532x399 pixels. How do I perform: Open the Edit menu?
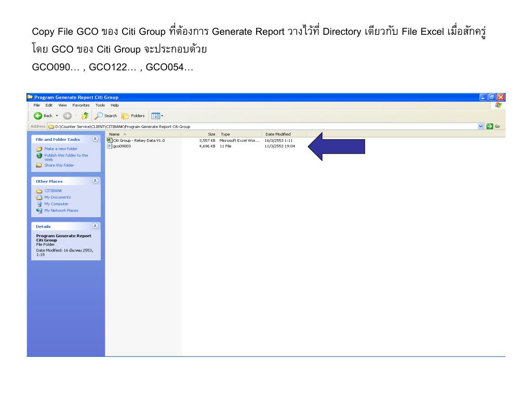[49, 105]
